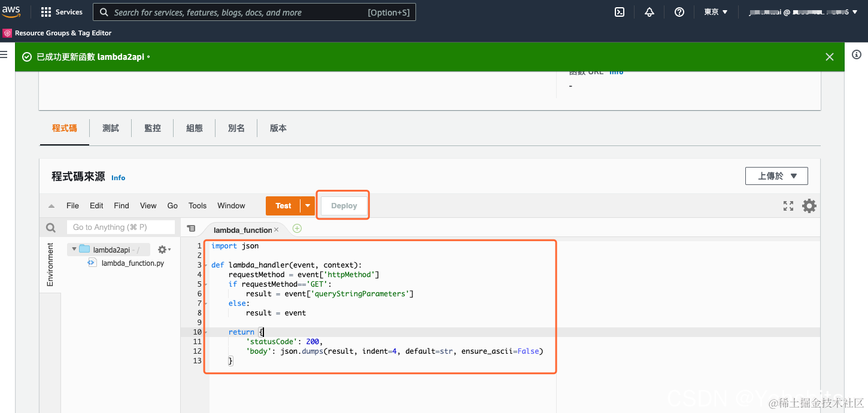
Task: Add a new editor tab with plus
Action: (x=297, y=229)
